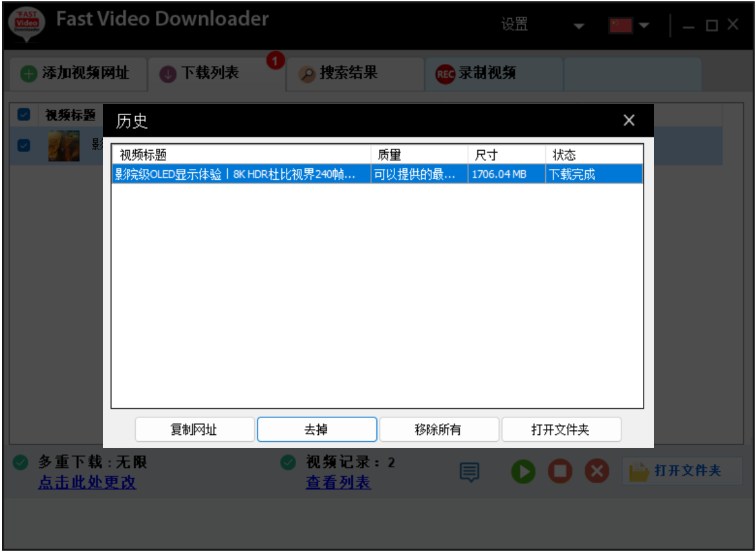Switch to the 录制视频 tab

[x=493, y=74]
